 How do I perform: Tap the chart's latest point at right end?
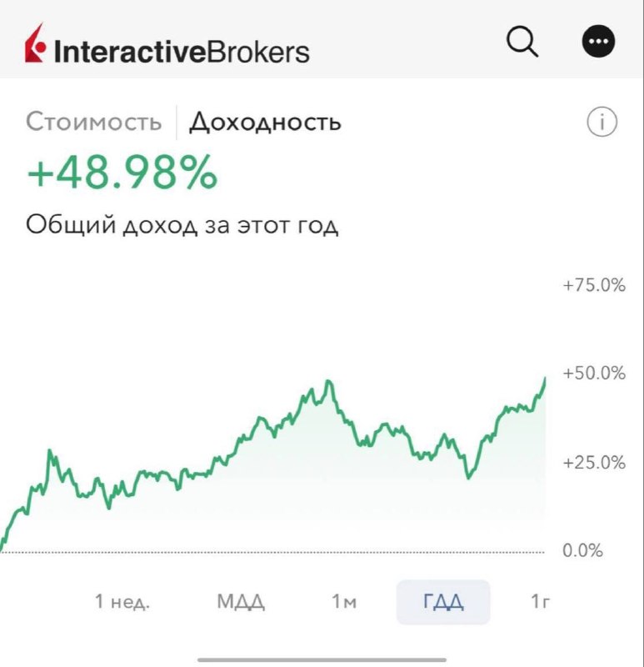(x=546, y=379)
